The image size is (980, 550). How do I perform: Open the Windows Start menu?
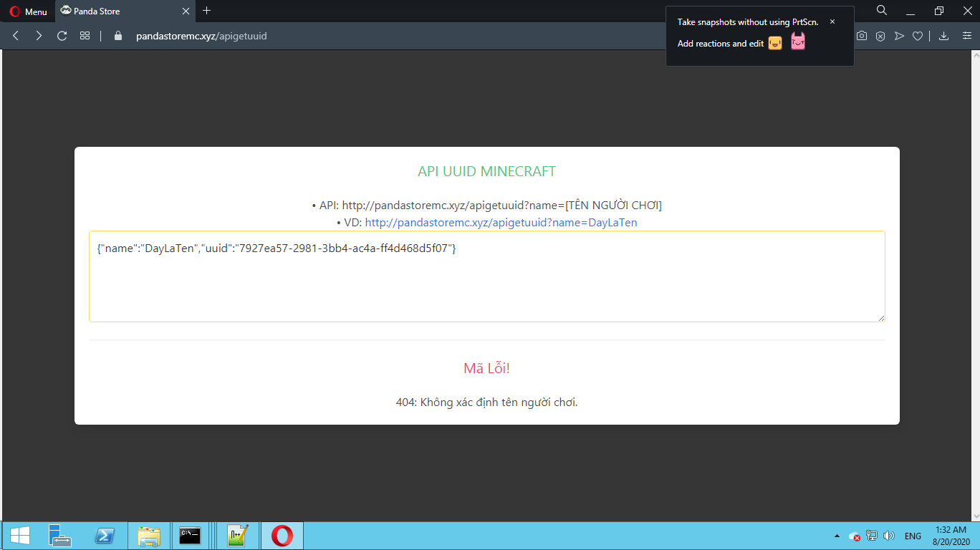click(19, 536)
